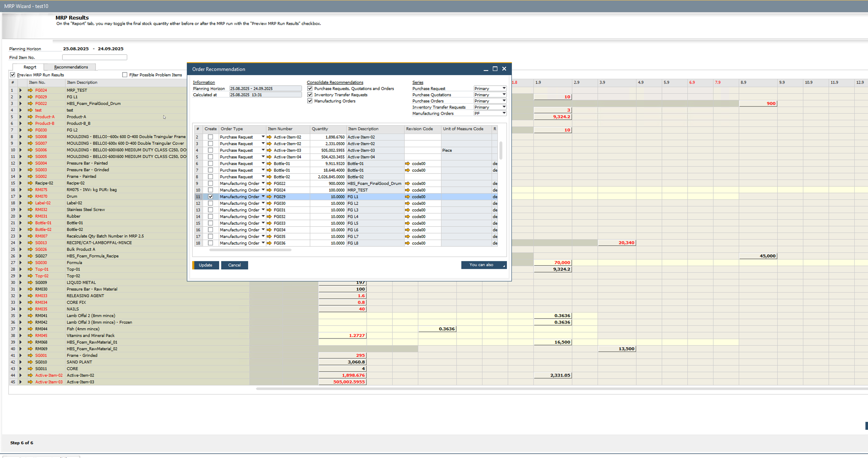Open FG022 item link arrow in dialog
The width and height of the screenshot is (868, 458).
(269, 183)
